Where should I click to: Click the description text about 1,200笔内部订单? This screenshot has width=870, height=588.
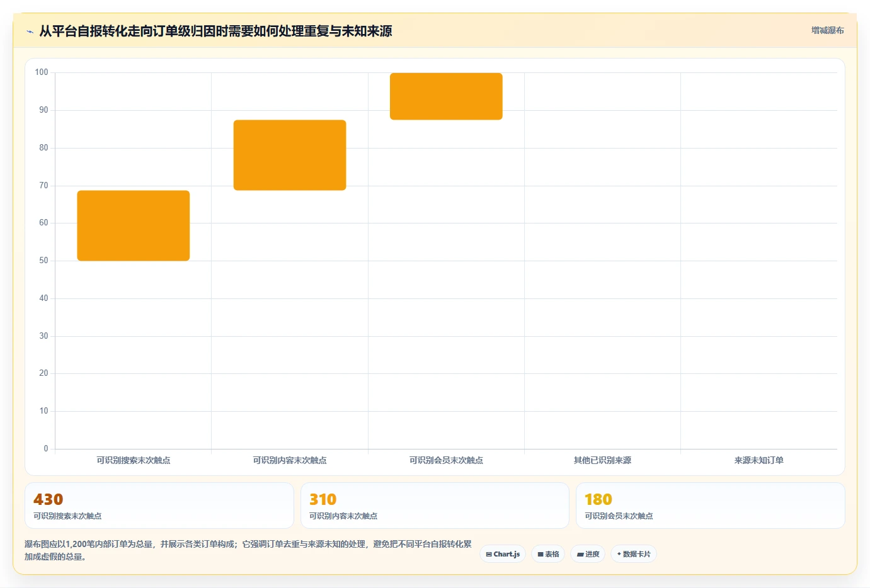(x=248, y=550)
